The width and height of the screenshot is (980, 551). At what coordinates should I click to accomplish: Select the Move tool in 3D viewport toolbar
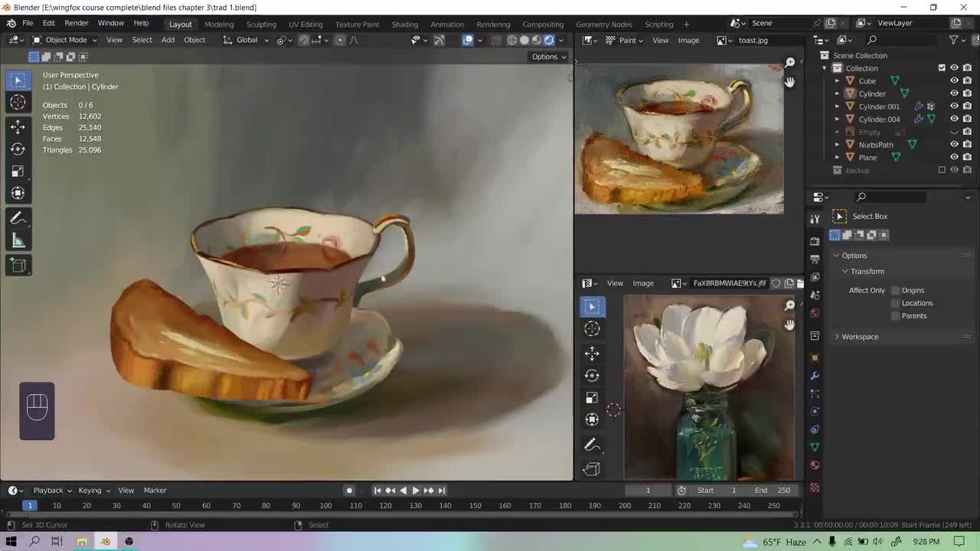click(x=18, y=126)
